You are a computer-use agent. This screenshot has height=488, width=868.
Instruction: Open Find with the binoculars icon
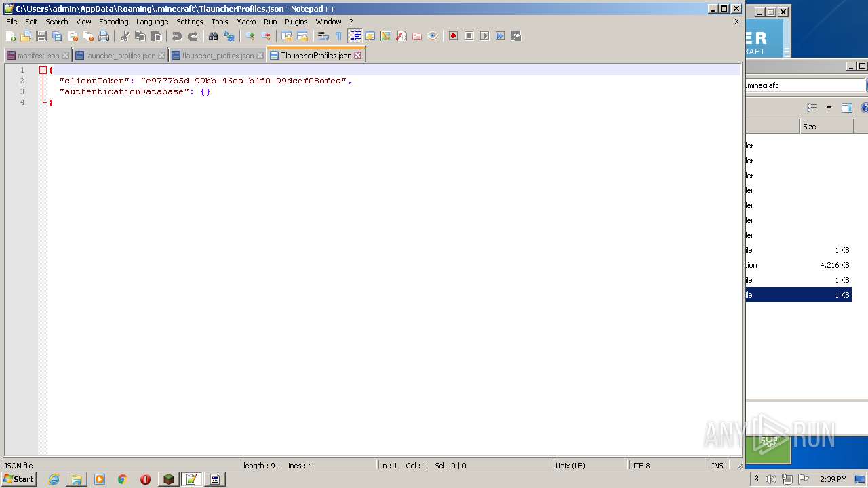click(214, 36)
